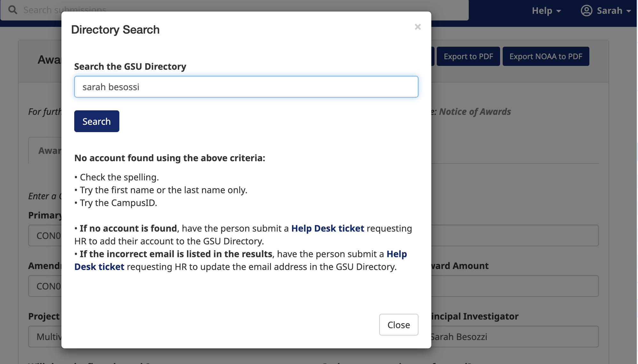This screenshot has width=638, height=364.
Task: Click the Award Amount field
Action: point(512,286)
